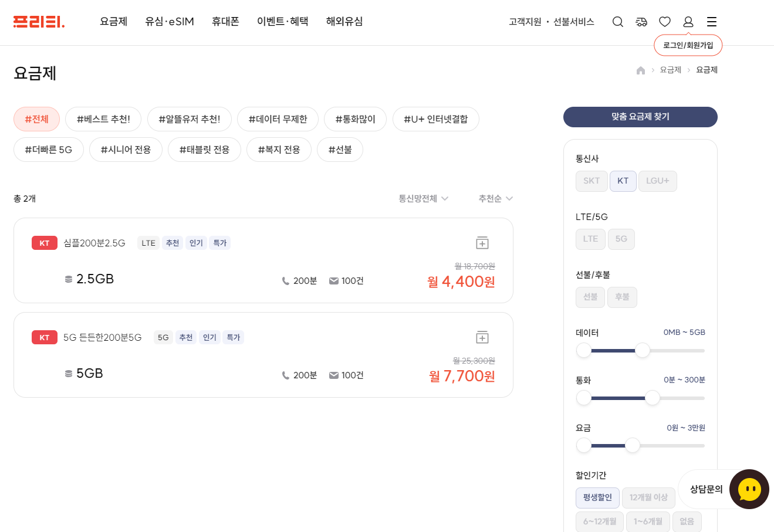The height and width of the screenshot is (532, 774).
Task: Click the compare icon on 심플200분2.5G plan
Action: [x=482, y=242]
